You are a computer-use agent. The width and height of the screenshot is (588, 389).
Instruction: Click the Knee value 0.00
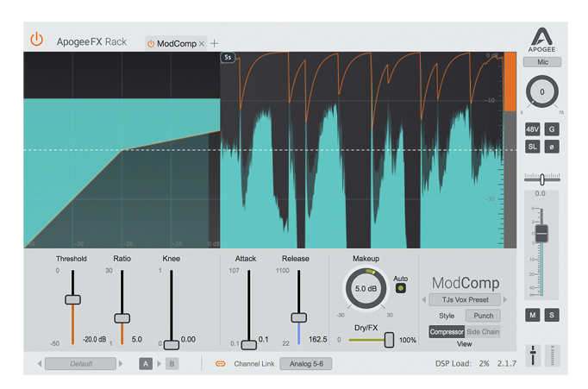[188, 340]
